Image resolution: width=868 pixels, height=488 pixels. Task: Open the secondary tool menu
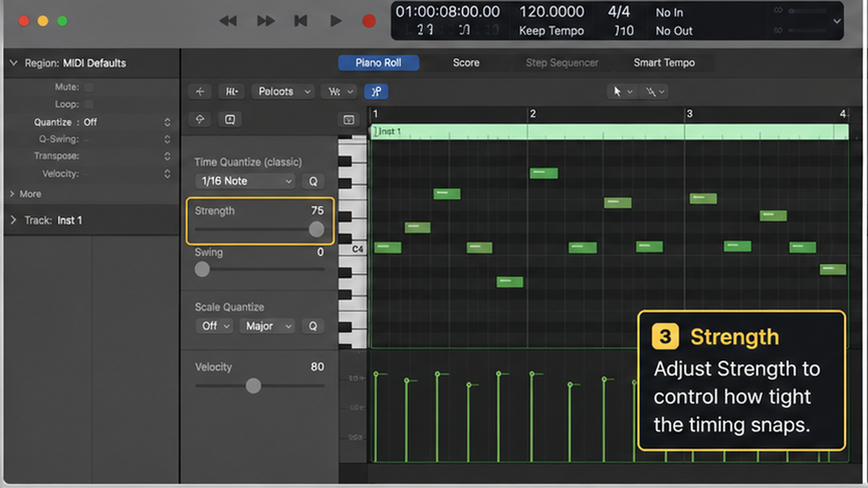654,91
